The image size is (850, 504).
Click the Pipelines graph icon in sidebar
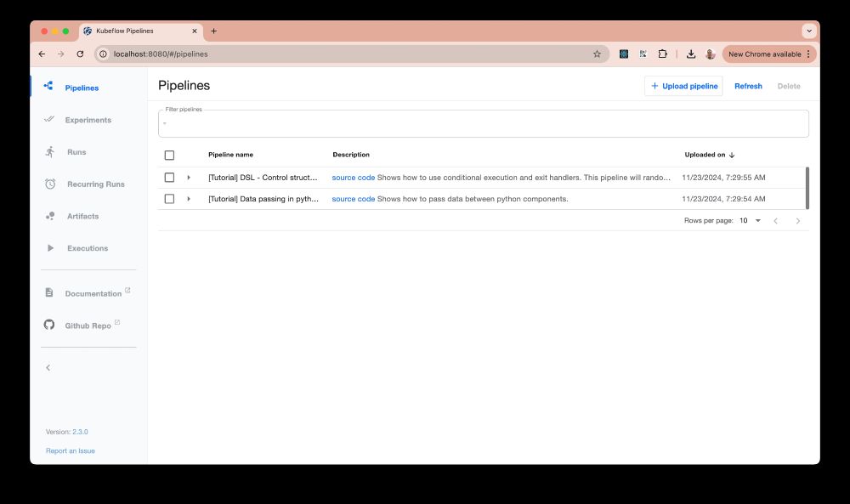48,86
